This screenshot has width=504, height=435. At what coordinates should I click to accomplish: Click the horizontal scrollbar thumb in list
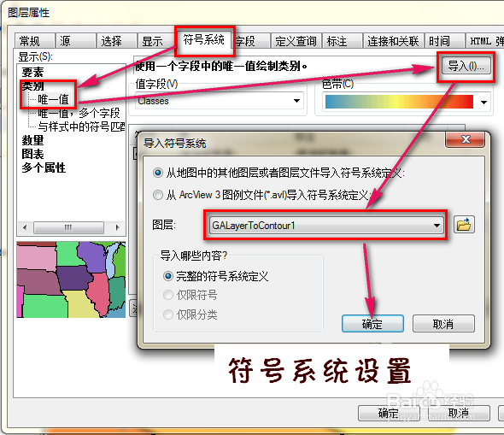[x=68, y=227]
